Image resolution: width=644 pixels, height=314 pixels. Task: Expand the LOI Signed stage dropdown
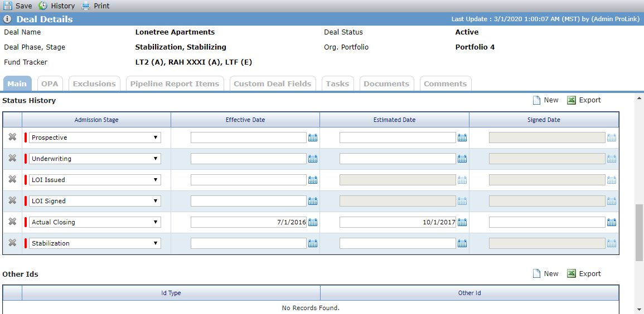[x=95, y=201]
